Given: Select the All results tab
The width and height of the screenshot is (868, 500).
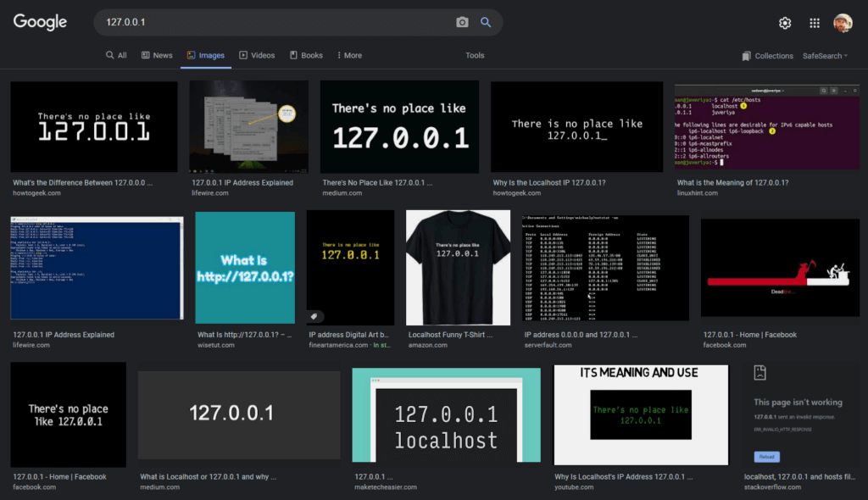Looking at the screenshot, I should [x=116, y=55].
